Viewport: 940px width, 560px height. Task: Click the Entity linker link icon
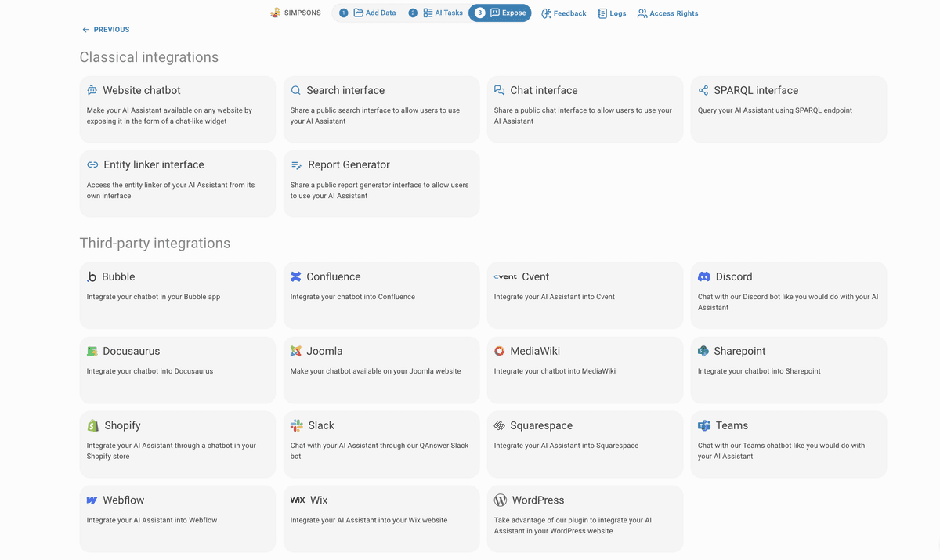[92, 164]
